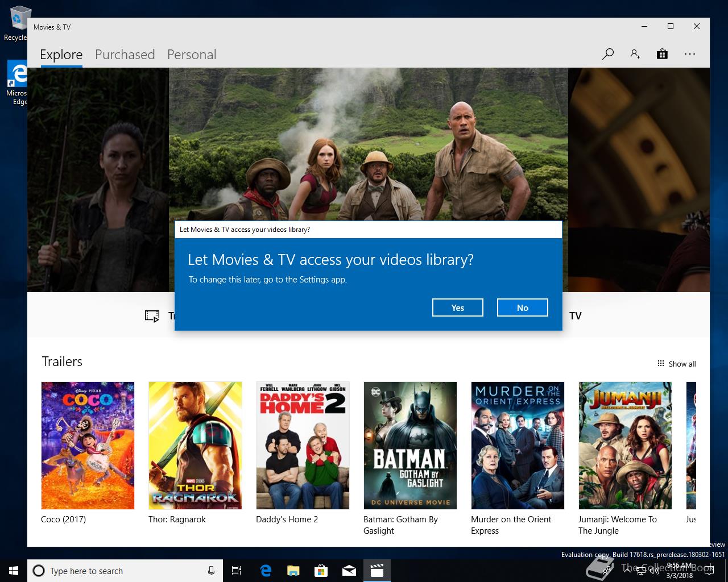Click the Cortana microphone icon
728x582 pixels.
tap(211, 571)
